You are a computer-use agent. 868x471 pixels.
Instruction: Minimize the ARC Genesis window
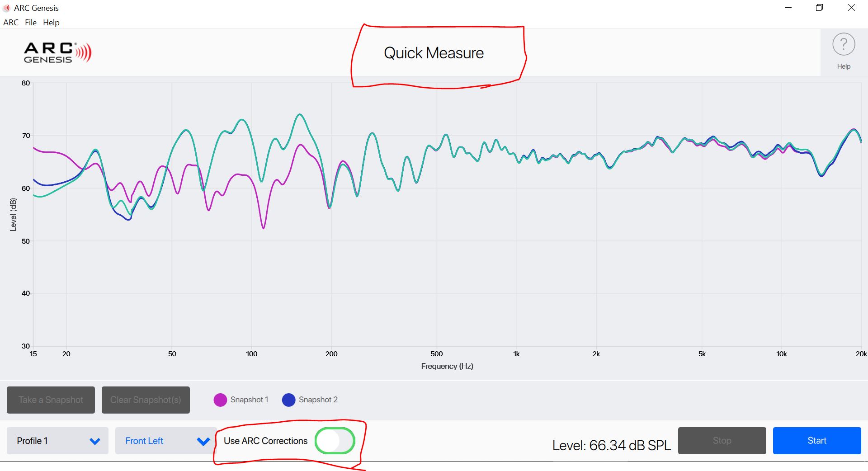pyautogui.click(x=788, y=8)
